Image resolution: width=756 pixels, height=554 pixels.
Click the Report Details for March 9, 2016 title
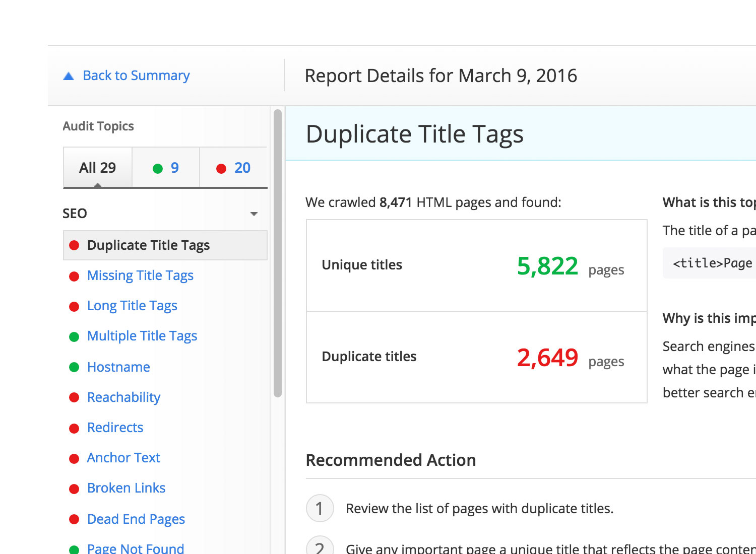pos(441,76)
